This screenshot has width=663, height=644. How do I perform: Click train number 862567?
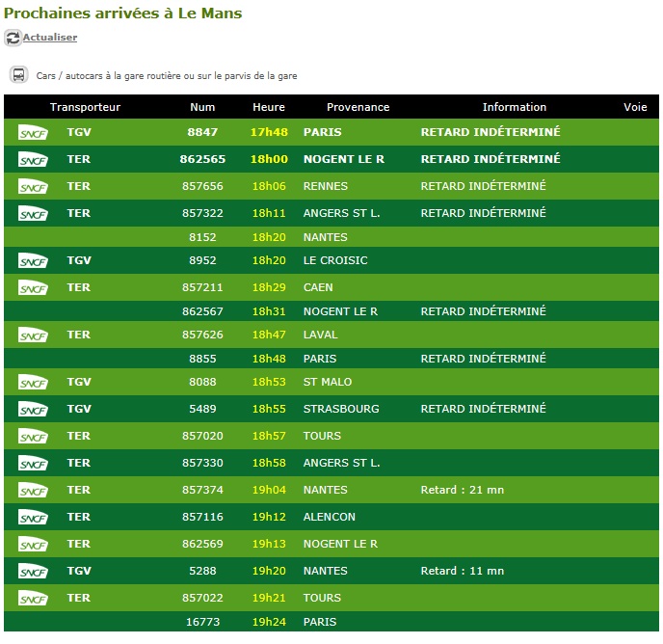coord(202,311)
